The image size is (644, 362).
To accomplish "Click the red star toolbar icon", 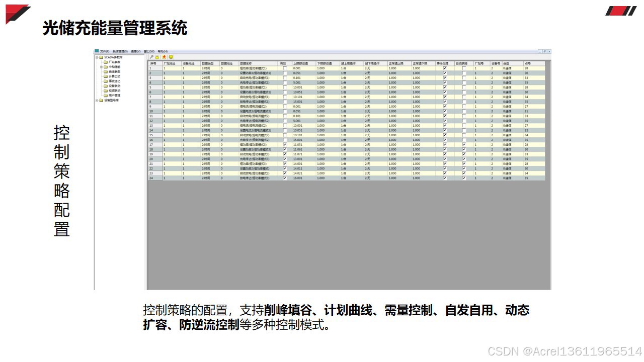I will tap(164, 57).
